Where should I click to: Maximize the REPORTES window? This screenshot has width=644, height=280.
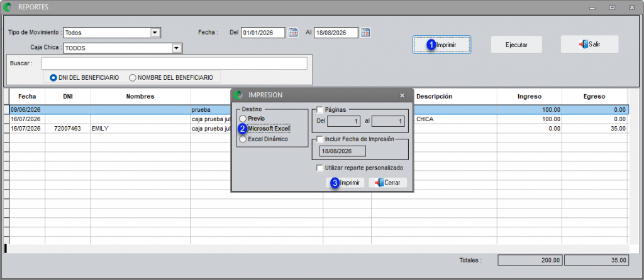click(x=612, y=8)
